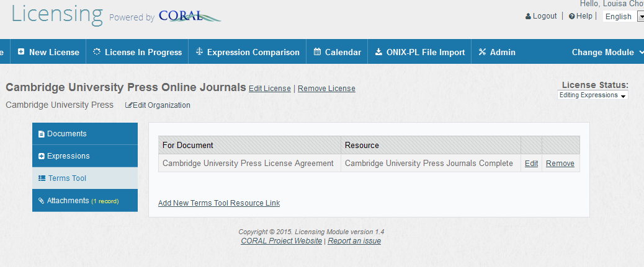
Task: Go to License In Progress
Action: (x=138, y=51)
